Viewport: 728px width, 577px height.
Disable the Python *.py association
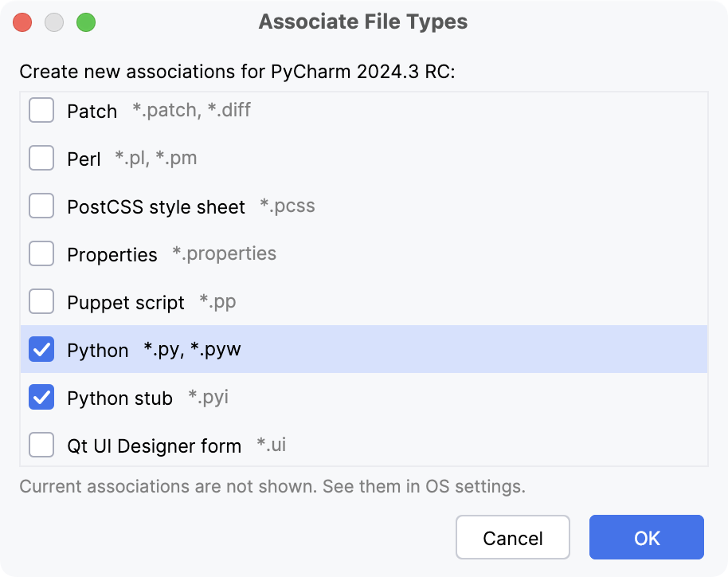41,349
